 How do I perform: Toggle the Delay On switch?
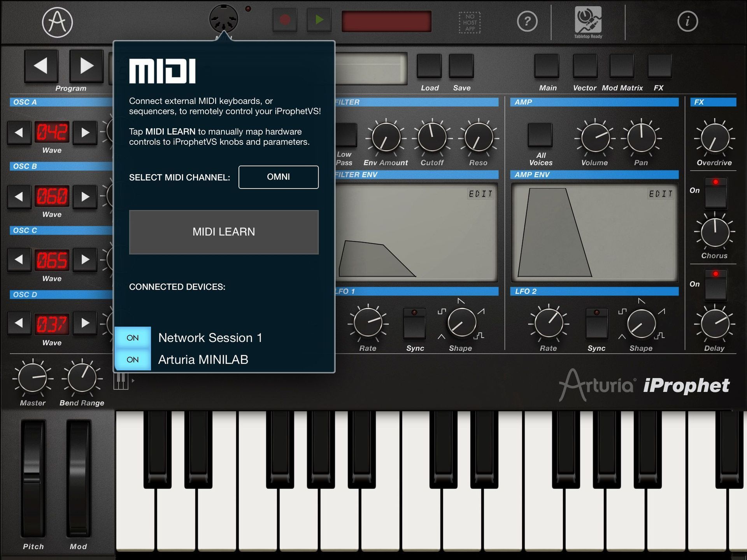[715, 285]
